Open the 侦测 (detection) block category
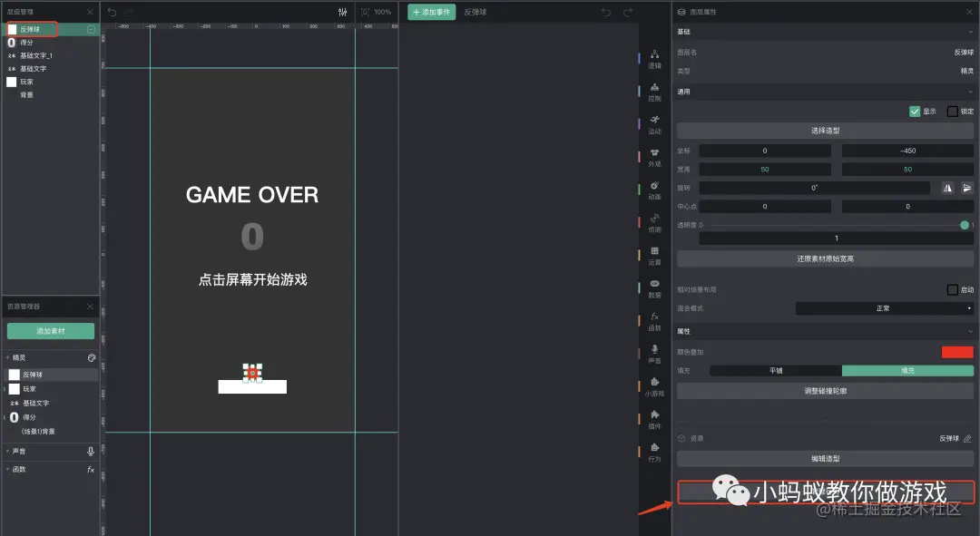This screenshot has height=536, width=980. coord(654,223)
